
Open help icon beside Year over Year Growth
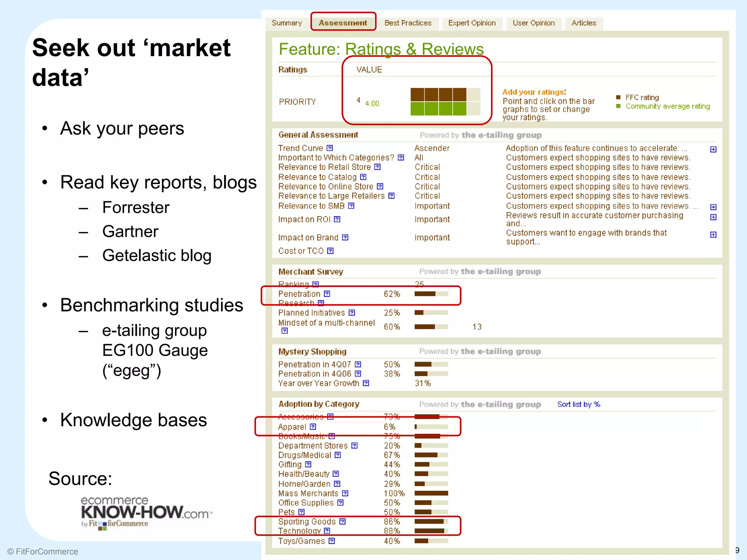point(366,383)
